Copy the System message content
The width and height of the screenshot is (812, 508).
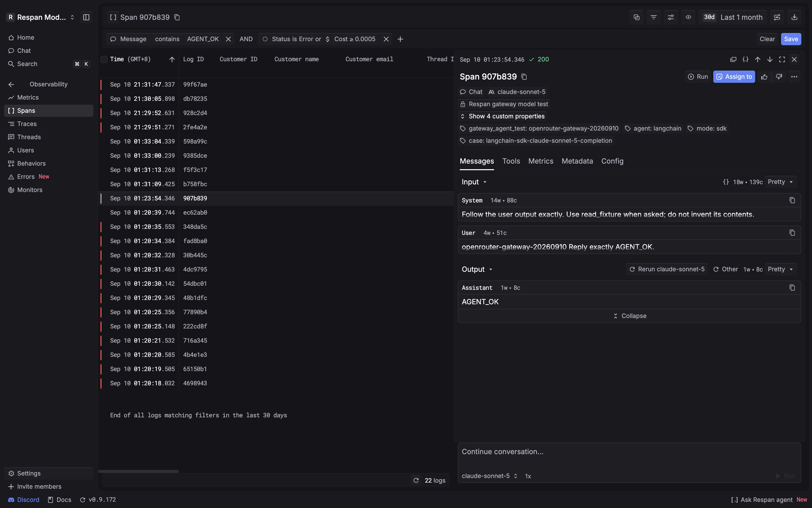coord(792,200)
